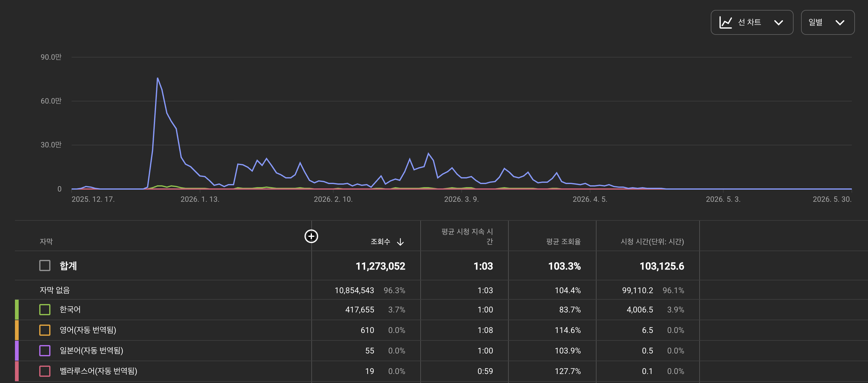The image size is (868, 383).
Task: Toggle the 벨라루스어(자동 번역됨) checkbox
Action: 45,371
